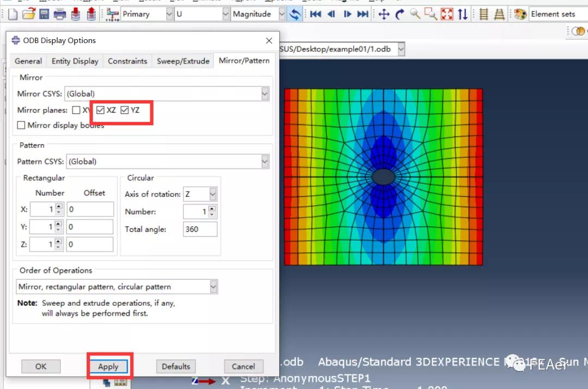Open the Axis of rotation dropdown
Screen dimensions: 588x389
pyautogui.click(x=213, y=194)
